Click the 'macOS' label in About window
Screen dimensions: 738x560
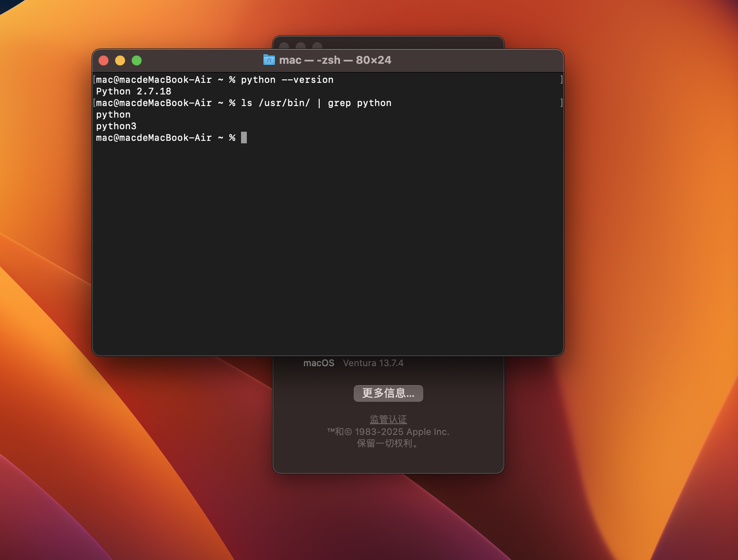point(318,363)
